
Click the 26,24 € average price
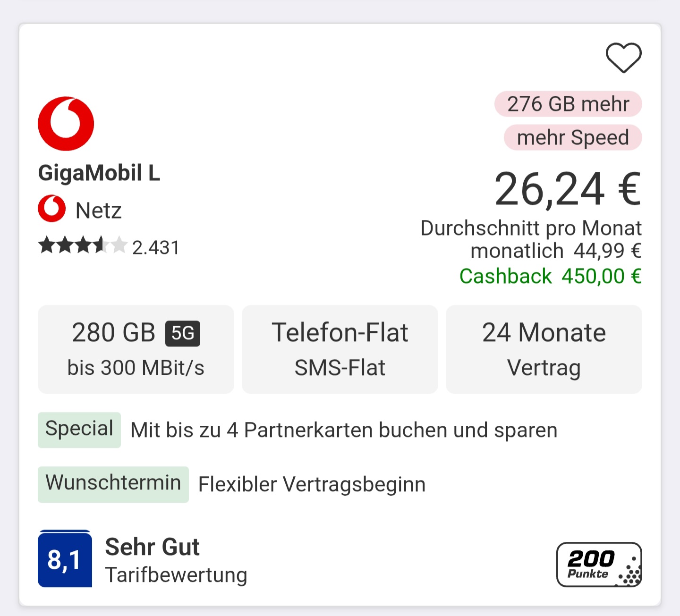pyautogui.click(x=568, y=190)
